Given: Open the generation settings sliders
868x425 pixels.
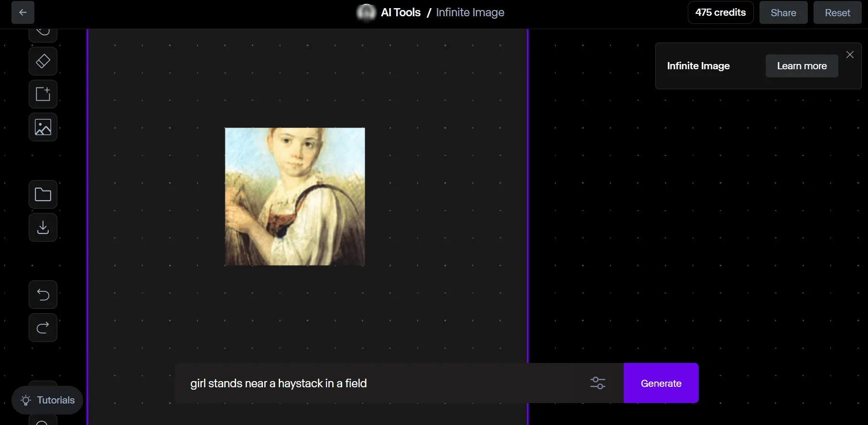Looking at the screenshot, I should 598,383.
